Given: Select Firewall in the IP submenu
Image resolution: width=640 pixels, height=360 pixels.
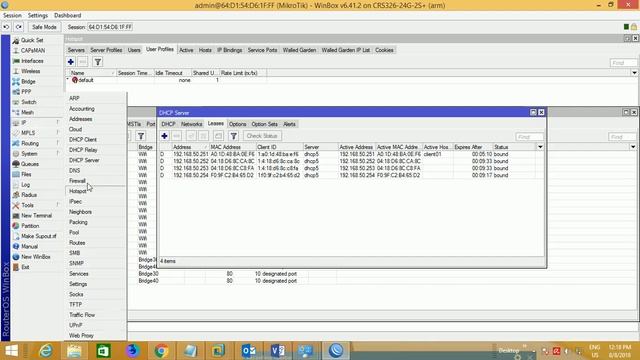Looking at the screenshot, I should pos(77,181).
